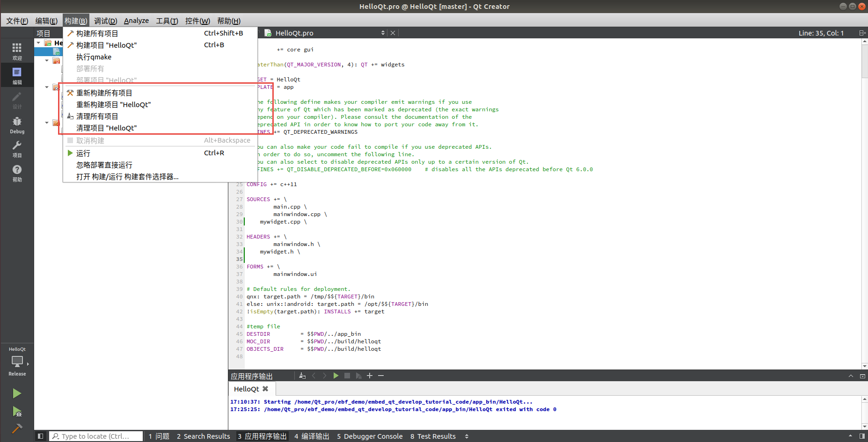The height and width of the screenshot is (442, 868).
Task: Switch to Edit mode in the sidebar
Action: point(17,75)
